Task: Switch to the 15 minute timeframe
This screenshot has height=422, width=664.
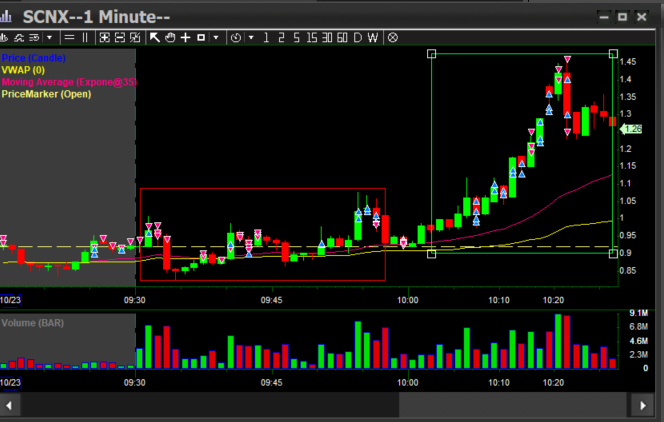Action: (x=312, y=38)
